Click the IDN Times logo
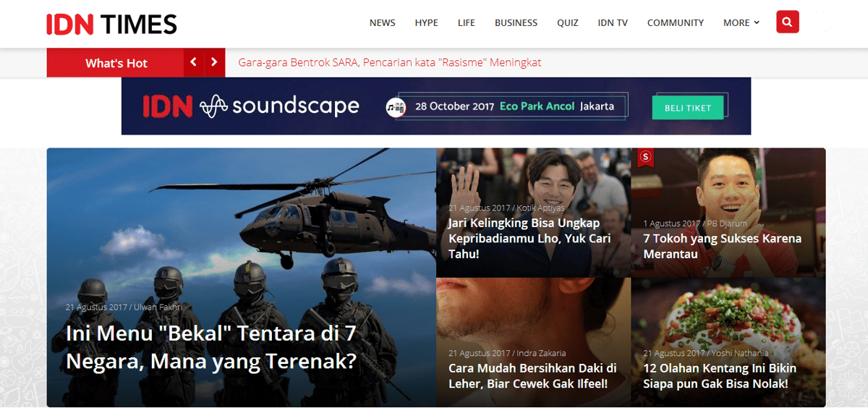Image resolution: width=868 pixels, height=408 pixels. [x=111, y=24]
